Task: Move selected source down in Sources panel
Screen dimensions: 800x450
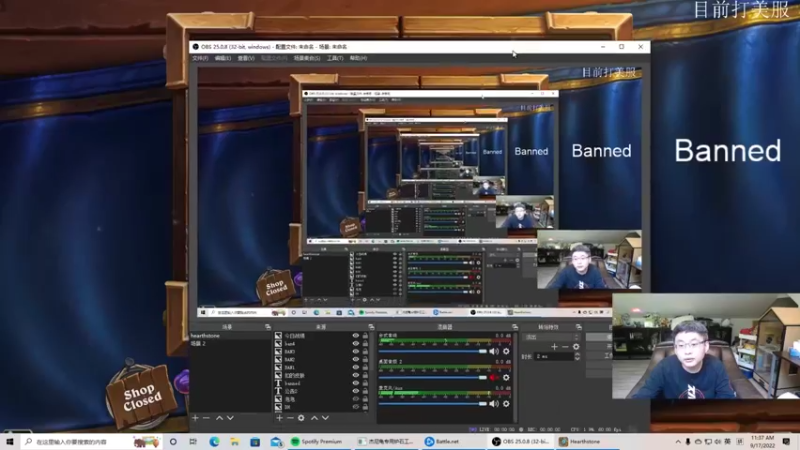Action: [x=325, y=418]
